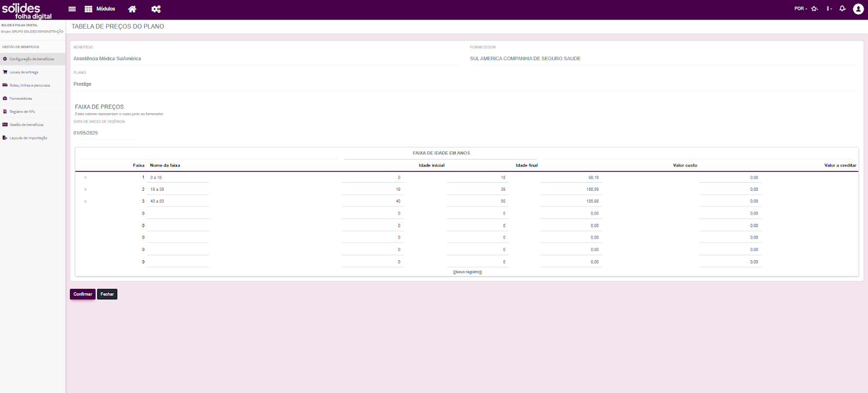Open Locais de entrega cart item
Screen dimensions: 868x393
coord(33,72)
